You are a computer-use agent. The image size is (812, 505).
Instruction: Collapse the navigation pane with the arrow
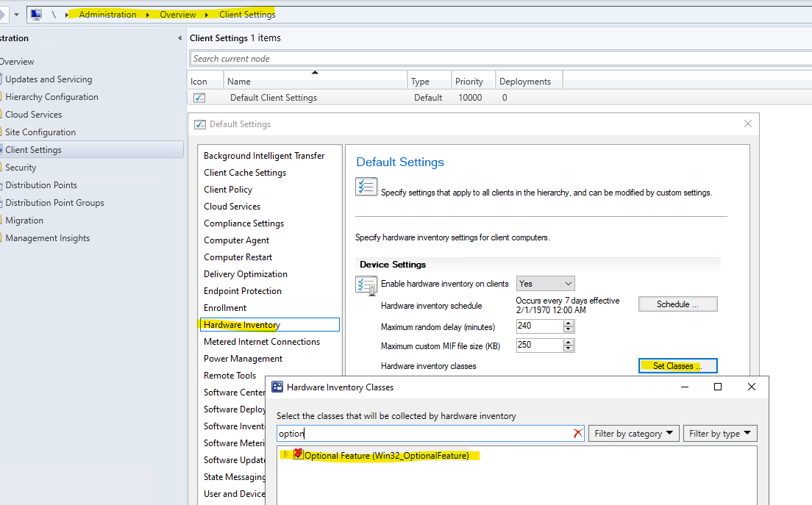point(179,38)
